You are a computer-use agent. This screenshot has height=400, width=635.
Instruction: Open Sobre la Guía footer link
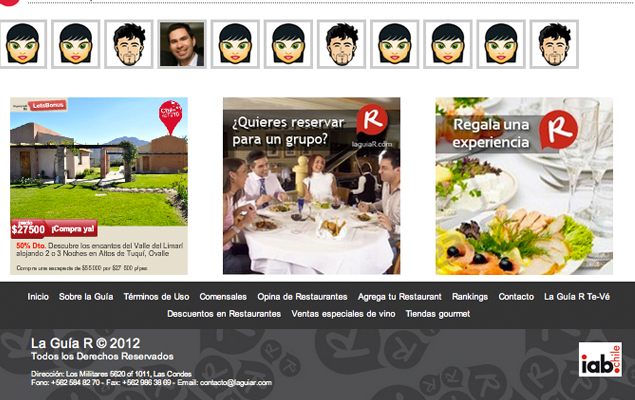pyautogui.click(x=86, y=297)
